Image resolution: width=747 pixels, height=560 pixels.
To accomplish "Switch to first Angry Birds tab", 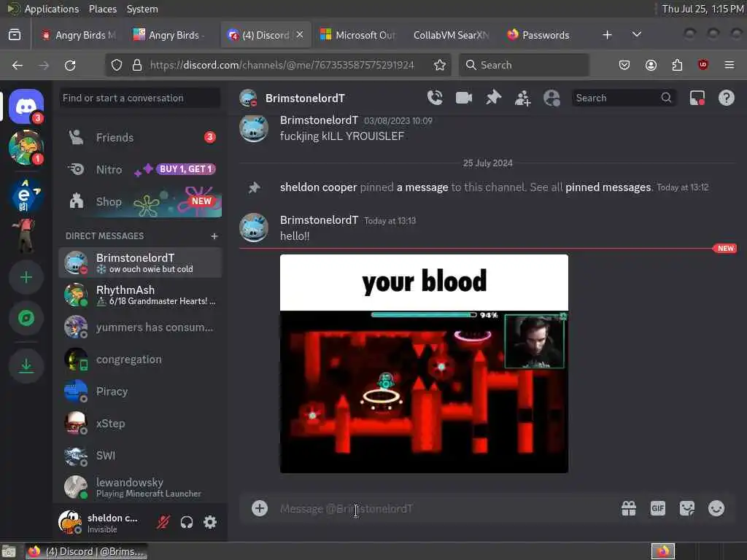I will pos(79,35).
